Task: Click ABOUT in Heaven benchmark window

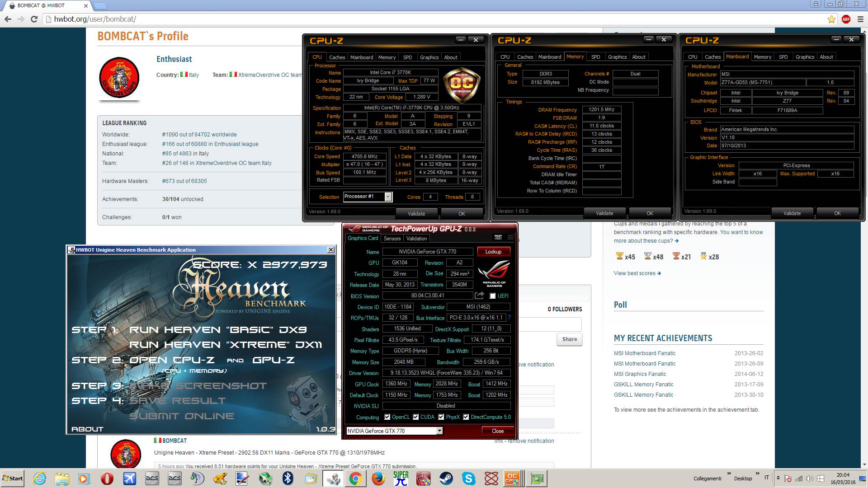Action: pos(87,429)
